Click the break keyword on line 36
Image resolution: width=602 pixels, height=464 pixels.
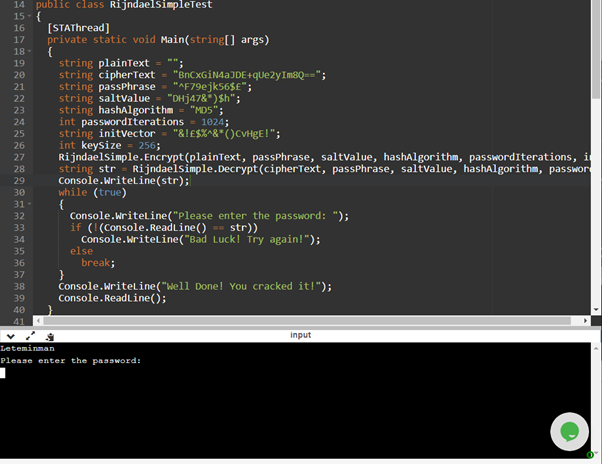(x=95, y=263)
